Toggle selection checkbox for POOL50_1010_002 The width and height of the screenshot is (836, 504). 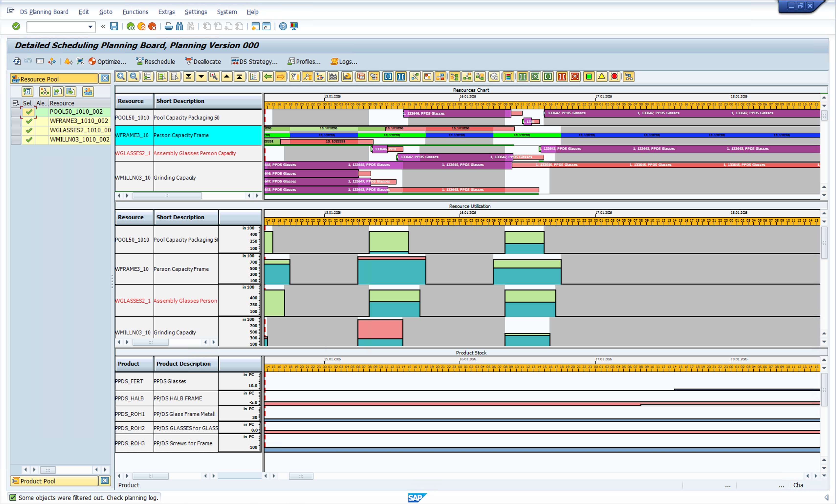[x=29, y=112]
